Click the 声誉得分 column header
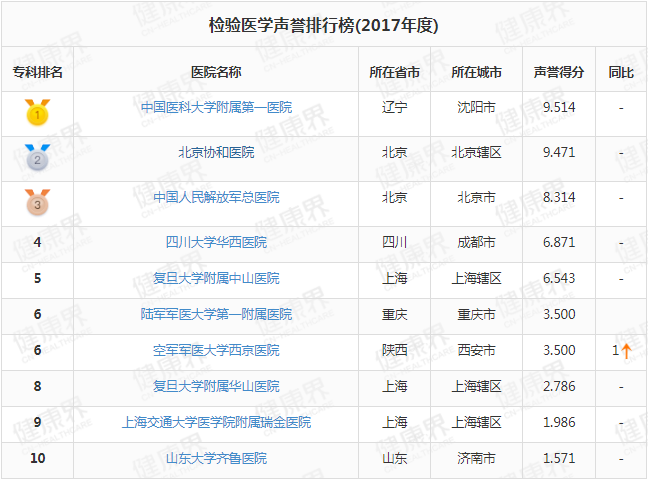This screenshot has height=481, width=649. click(558, 72)
